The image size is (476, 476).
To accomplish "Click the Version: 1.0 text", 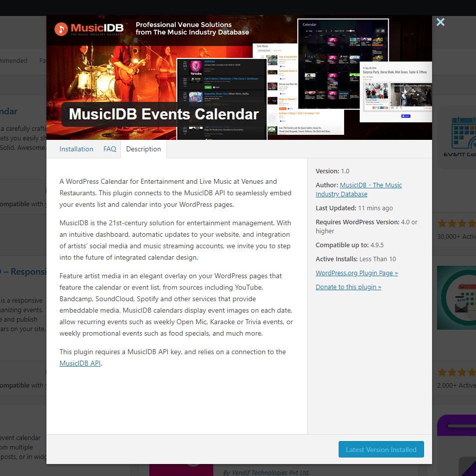I will click(333, 171).
